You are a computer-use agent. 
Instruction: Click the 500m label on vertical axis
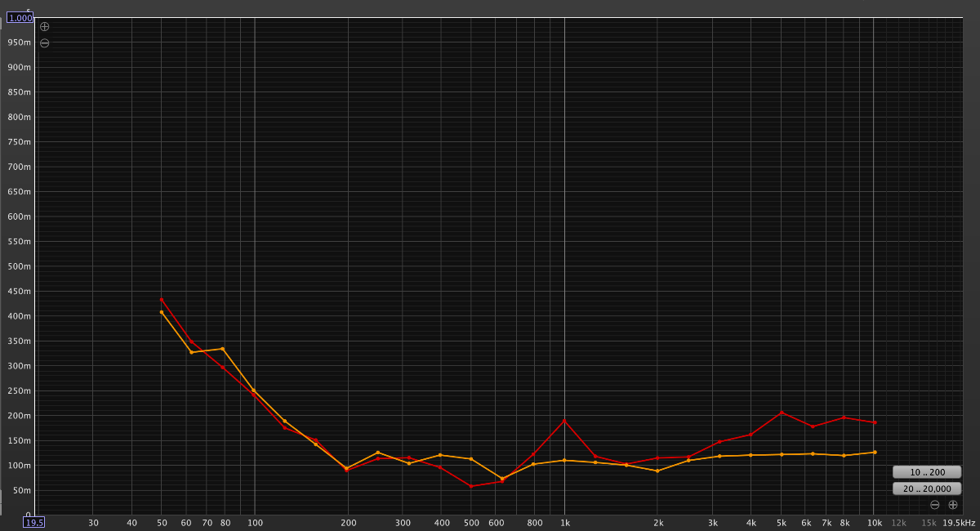pos(20,266)
